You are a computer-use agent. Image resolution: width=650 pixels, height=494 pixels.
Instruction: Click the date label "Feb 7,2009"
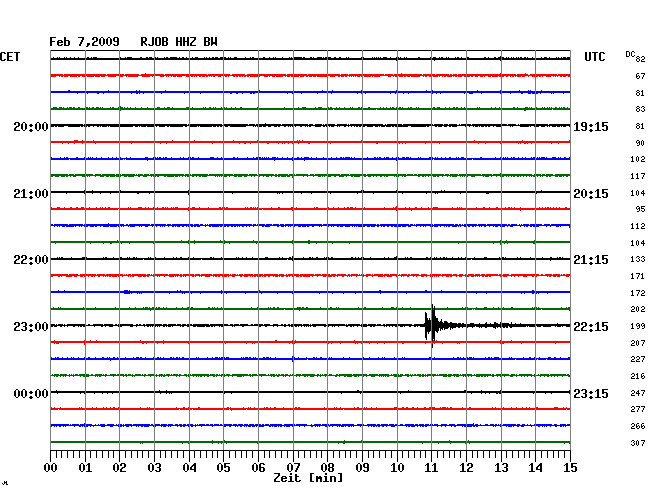(x=84, y=42)
